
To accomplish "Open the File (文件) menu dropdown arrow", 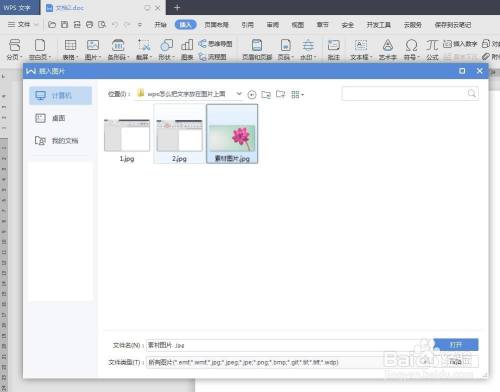I will click(36, 24).
